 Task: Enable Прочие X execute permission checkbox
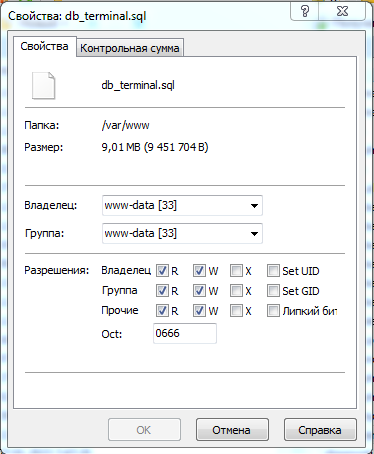click(236, 311)
